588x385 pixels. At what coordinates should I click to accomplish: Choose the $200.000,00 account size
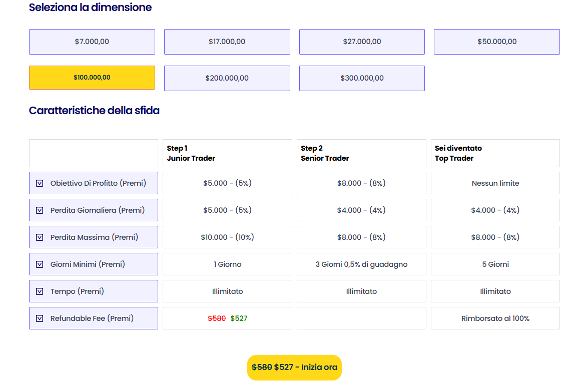click(x=227, y=78)
